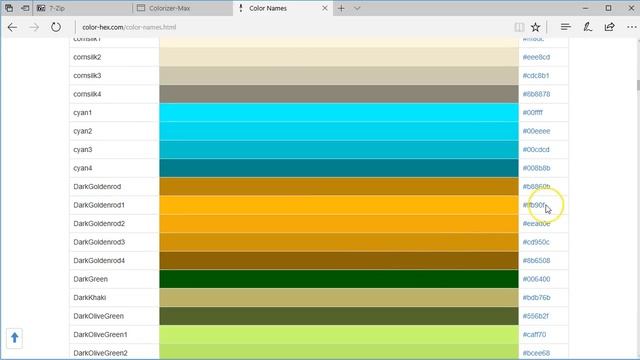The image size is (640, 360).
Task: Open hex link #bdb76b
Action: click(536, 298)
